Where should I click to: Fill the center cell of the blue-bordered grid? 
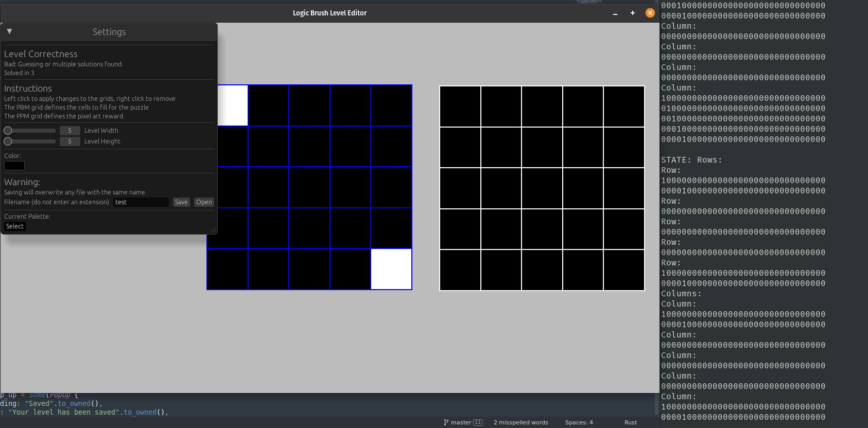click(x=309, y=187)
